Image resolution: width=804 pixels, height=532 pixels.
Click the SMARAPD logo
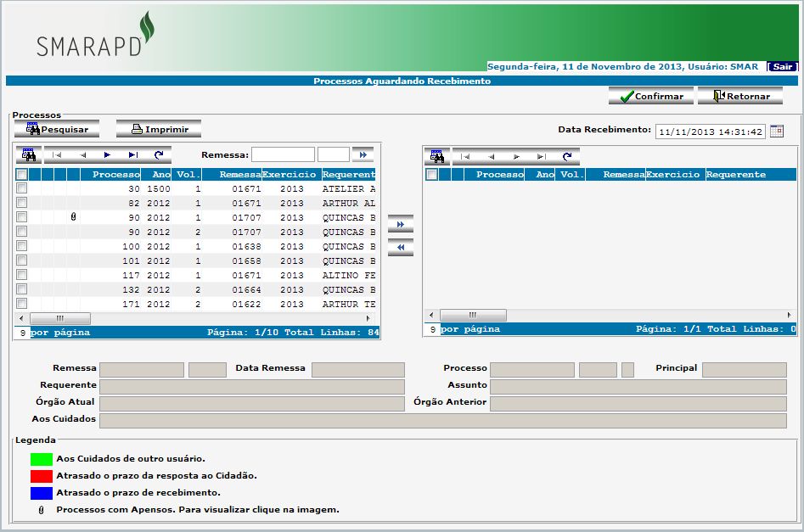[95, 35]
